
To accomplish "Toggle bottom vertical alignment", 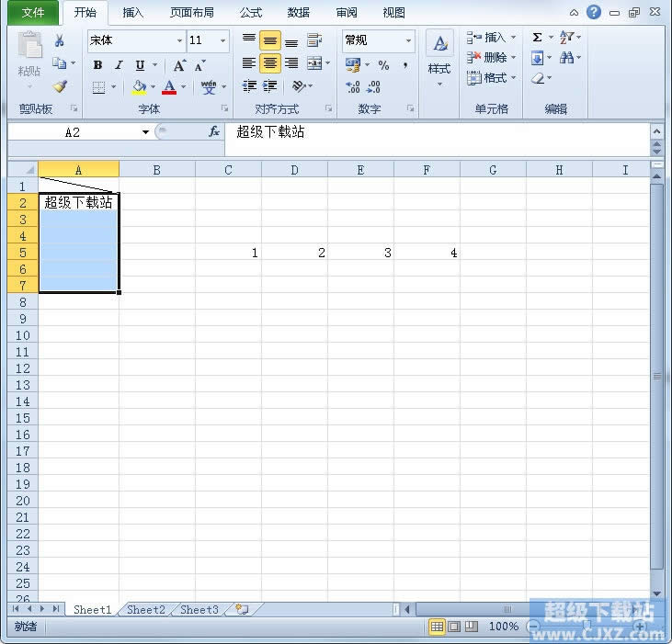I will click(291, 41).
